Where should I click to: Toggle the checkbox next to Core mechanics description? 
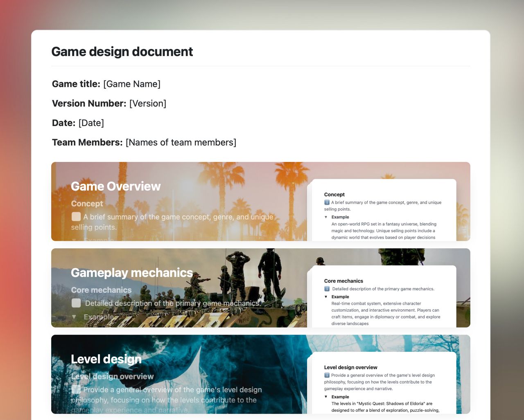[76, 303]
